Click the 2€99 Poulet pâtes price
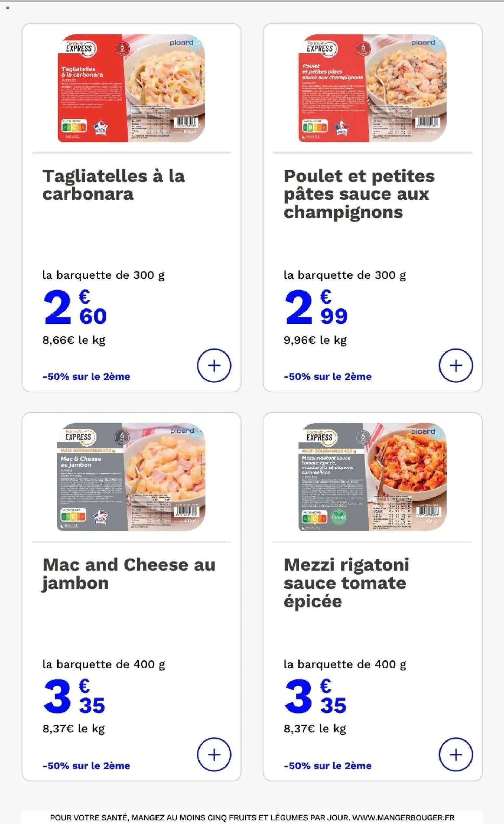Screen dimensions: 504x824 [316, 308]
